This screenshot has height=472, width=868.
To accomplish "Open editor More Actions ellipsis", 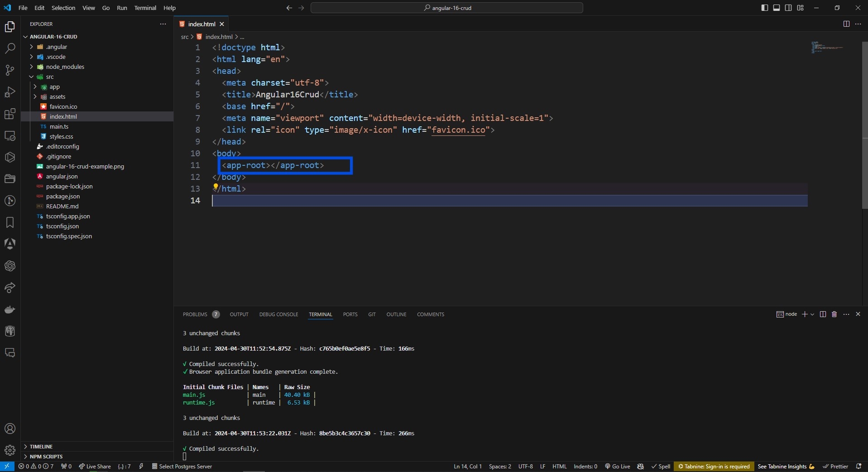I will pos(858,24).
